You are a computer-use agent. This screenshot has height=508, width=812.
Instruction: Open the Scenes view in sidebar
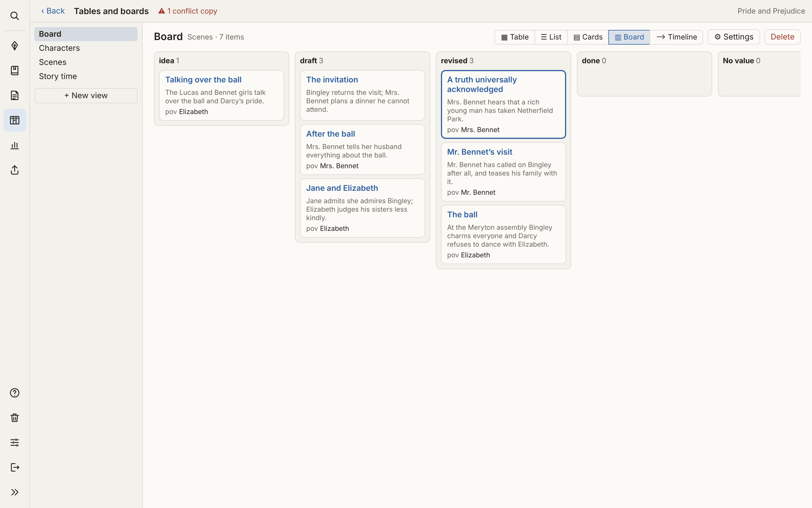pos(86,62)
